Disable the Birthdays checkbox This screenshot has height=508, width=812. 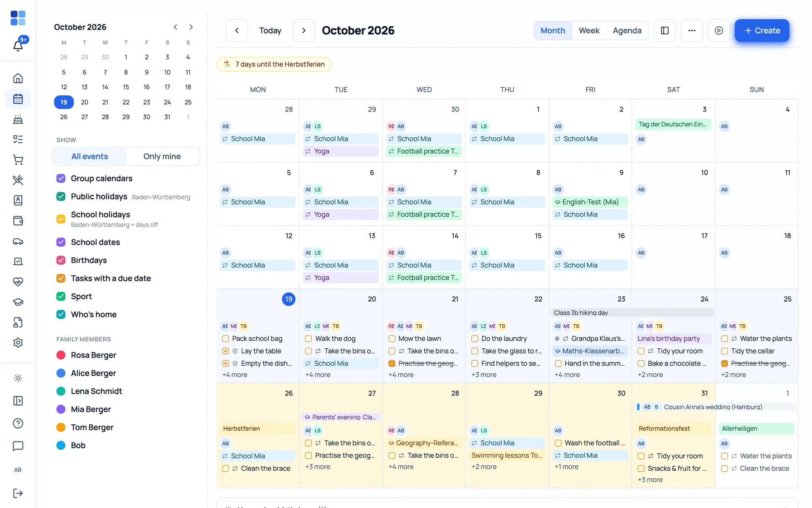point(61,260)
